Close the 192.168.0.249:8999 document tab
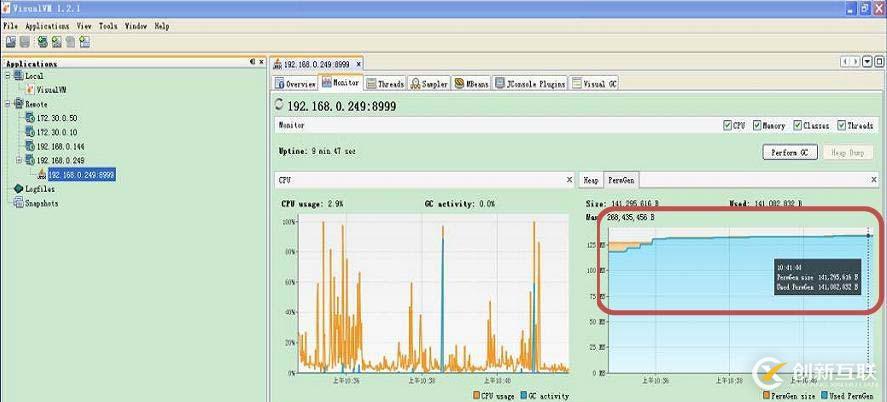The height and width of the screenshot is (402, 887). coord(359,65)
